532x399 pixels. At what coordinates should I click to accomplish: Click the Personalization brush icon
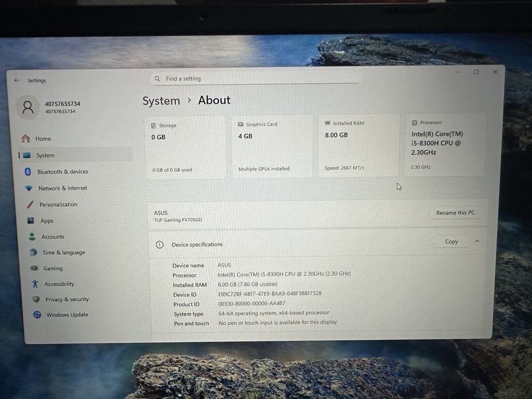pyautogui.click(x=30, y=204)
